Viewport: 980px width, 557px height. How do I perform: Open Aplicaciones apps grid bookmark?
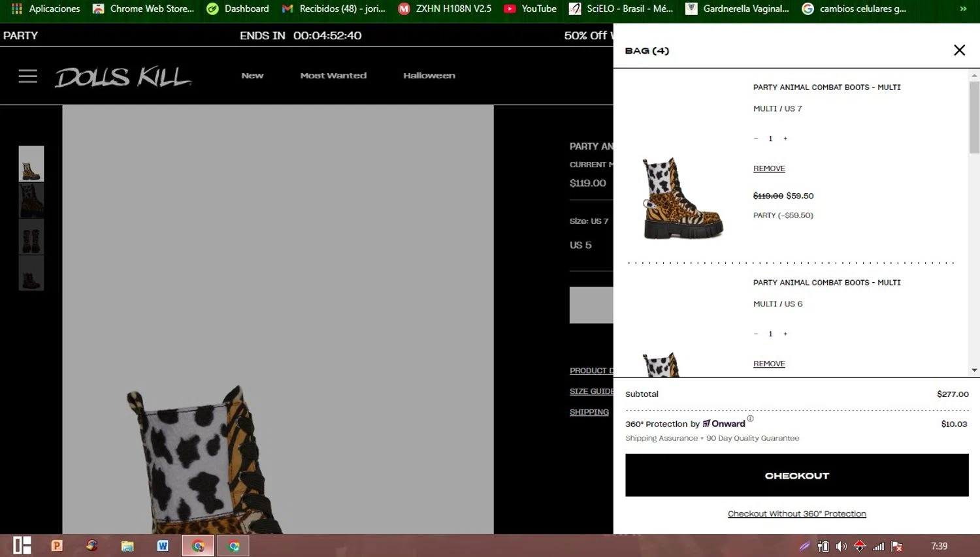pyautogui.click(x=46, y=8)
